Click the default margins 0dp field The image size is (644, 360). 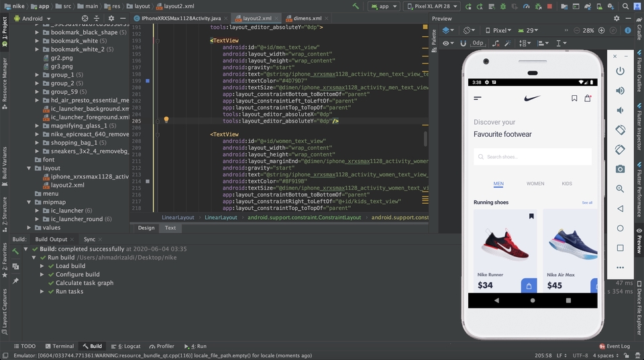point(478,43)
